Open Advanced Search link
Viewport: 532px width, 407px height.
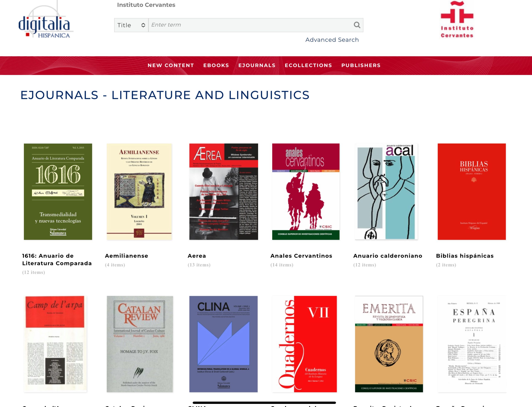point(332,40)
